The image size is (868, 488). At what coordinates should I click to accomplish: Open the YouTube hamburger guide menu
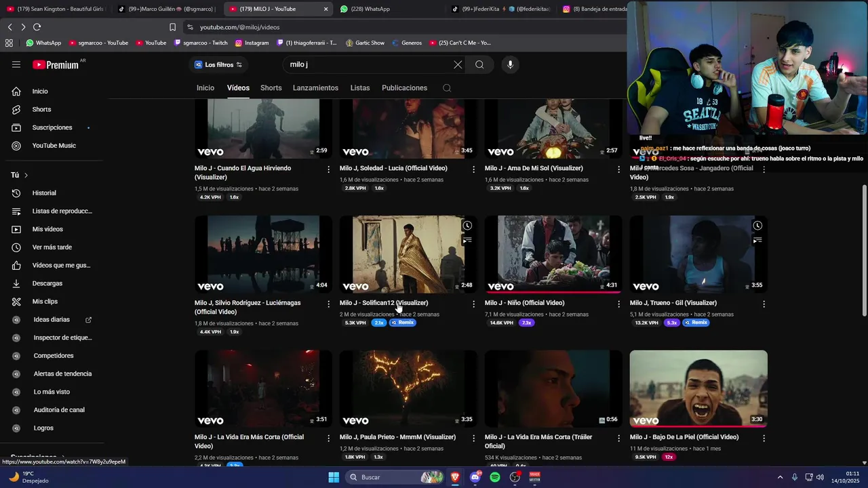coord(16,64)
